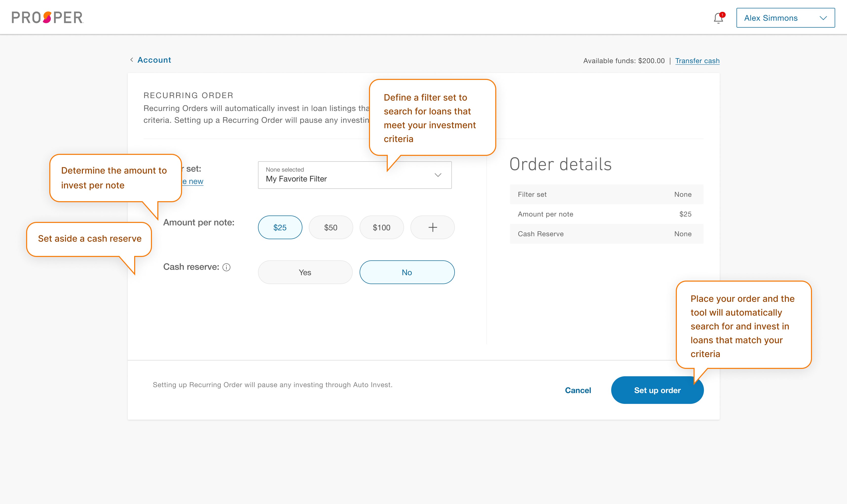Select No for Cash reserve option
This screenshot has height=504, width=847.
[407, 272]
